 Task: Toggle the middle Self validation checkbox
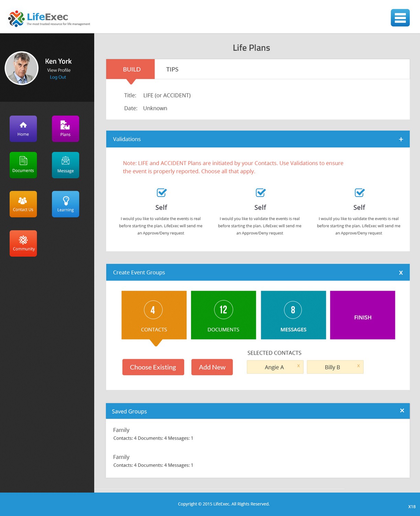coord(261,193)
